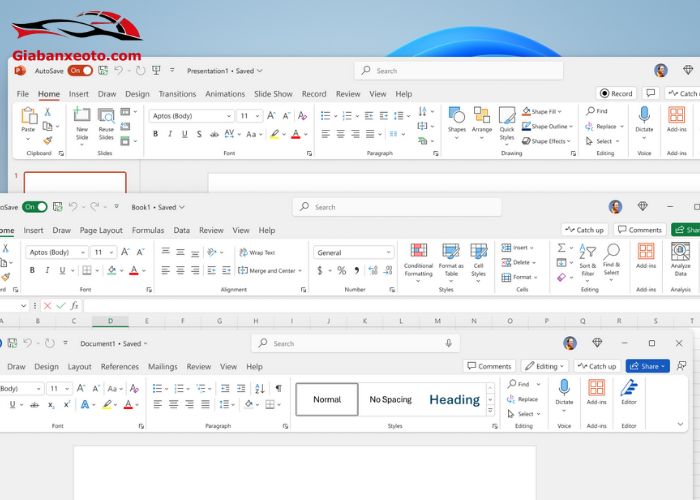700x500 pixels.
Task: Toggle PowerPoint AutoSave switch
Action: [80, 71]
